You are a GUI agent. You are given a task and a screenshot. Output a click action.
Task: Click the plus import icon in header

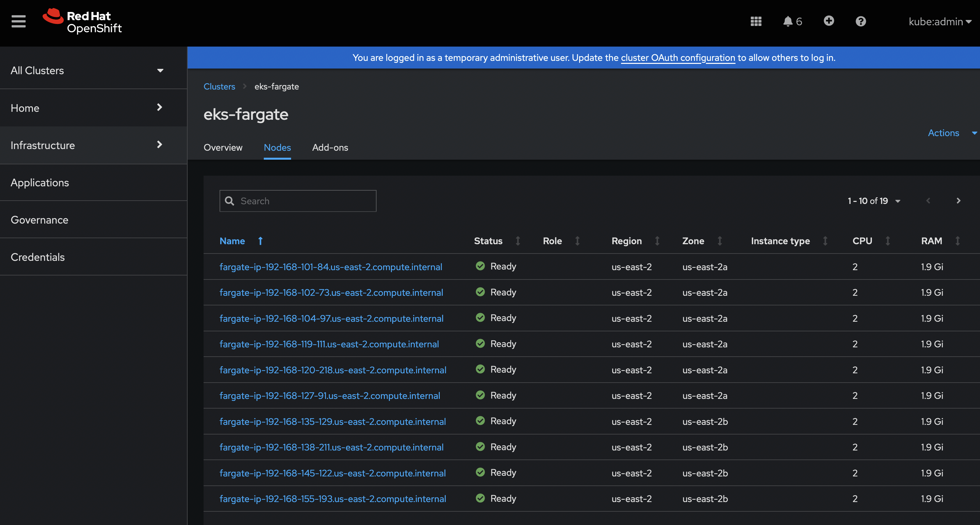coord(829,21)
